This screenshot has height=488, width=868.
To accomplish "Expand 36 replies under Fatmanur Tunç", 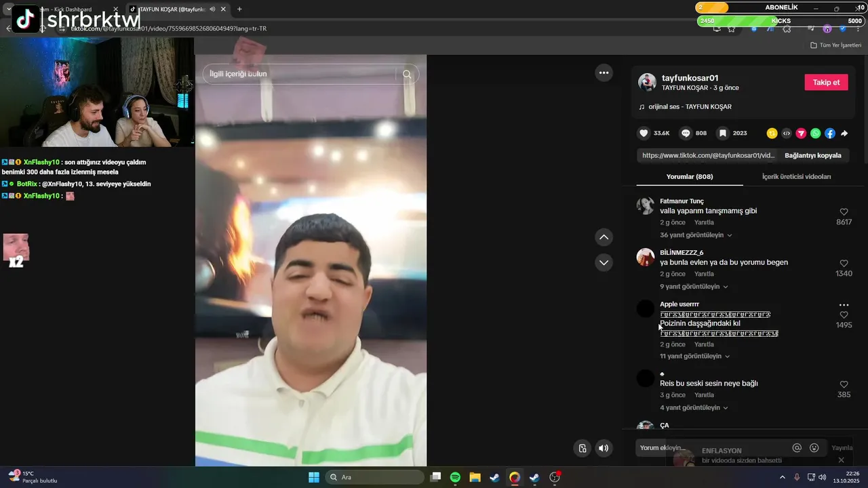I will [x=696, y=235].
